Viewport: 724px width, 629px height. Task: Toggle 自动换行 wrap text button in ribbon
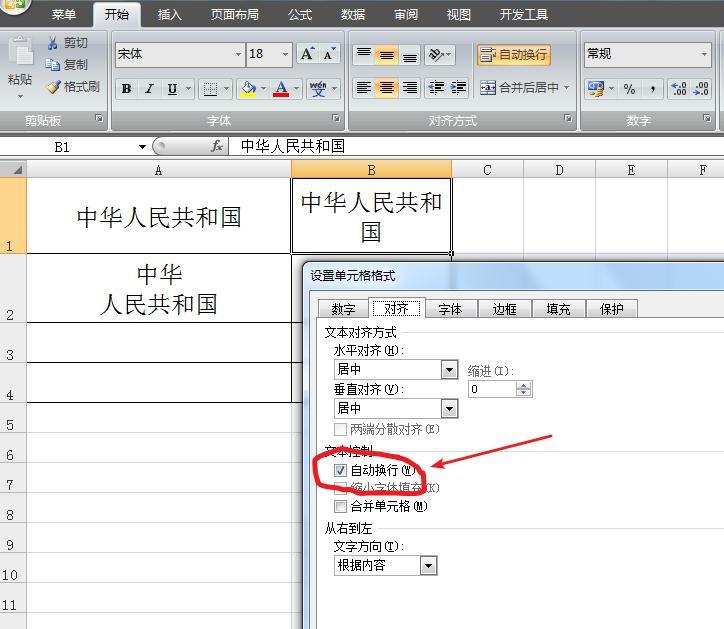click(514, 55)
